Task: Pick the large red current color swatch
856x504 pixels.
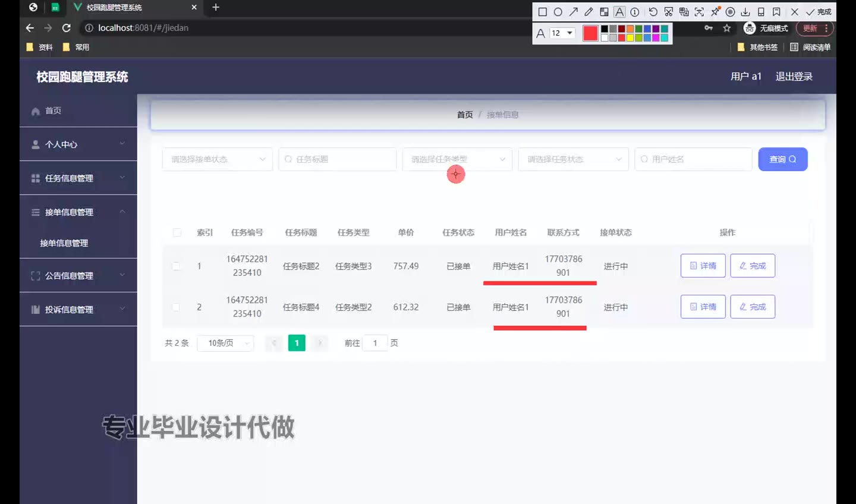Action: (x=590, y=33)
